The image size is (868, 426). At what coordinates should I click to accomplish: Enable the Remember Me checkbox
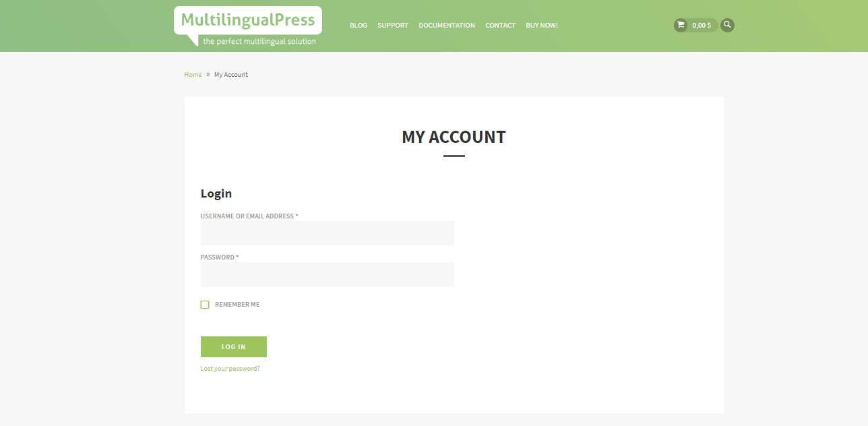(x=205, y=305)
